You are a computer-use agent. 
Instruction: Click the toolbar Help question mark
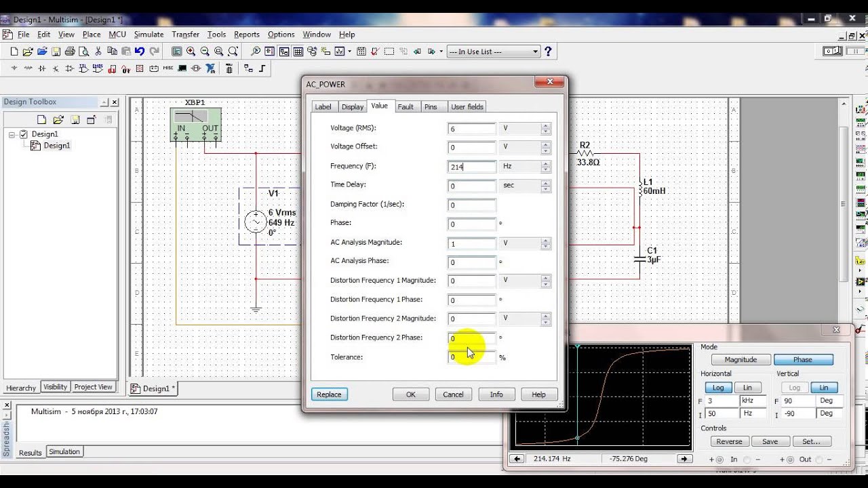(x=548, y=52)
